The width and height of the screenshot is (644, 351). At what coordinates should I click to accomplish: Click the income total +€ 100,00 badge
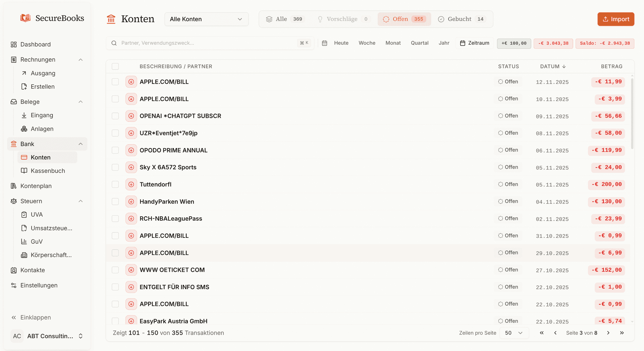(514, 43)
